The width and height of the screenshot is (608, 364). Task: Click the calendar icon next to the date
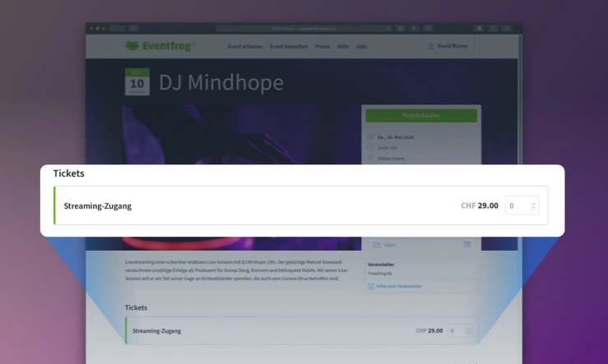coord(370,136)
